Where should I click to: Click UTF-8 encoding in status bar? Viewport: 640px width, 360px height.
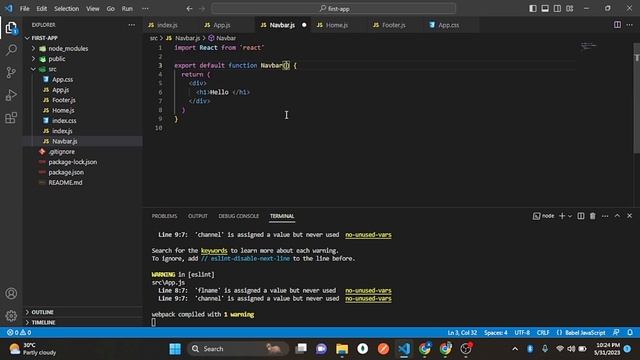tap(522, 333)
